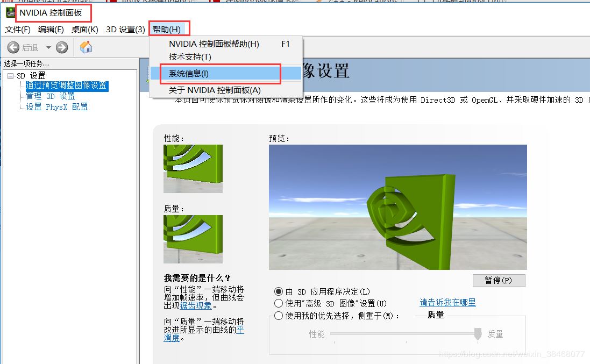The width and height of the screenshot is (590, 364).
Task: Click the 帮助(H) menu
Action: pyautogui.click(x=167, y=30)
